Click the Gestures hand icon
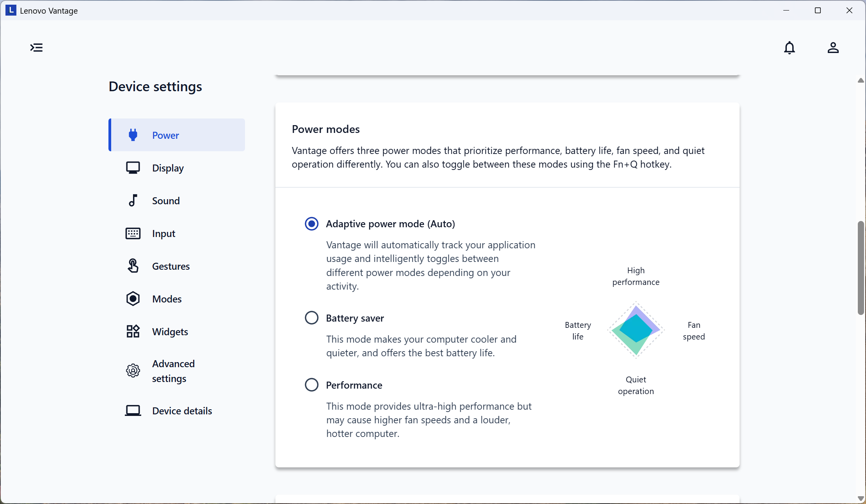 point(133,266)
